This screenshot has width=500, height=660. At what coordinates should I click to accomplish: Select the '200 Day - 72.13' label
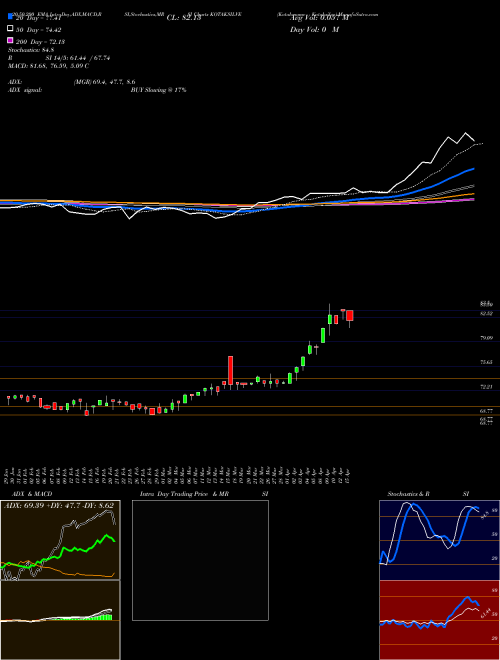[40, 42]
